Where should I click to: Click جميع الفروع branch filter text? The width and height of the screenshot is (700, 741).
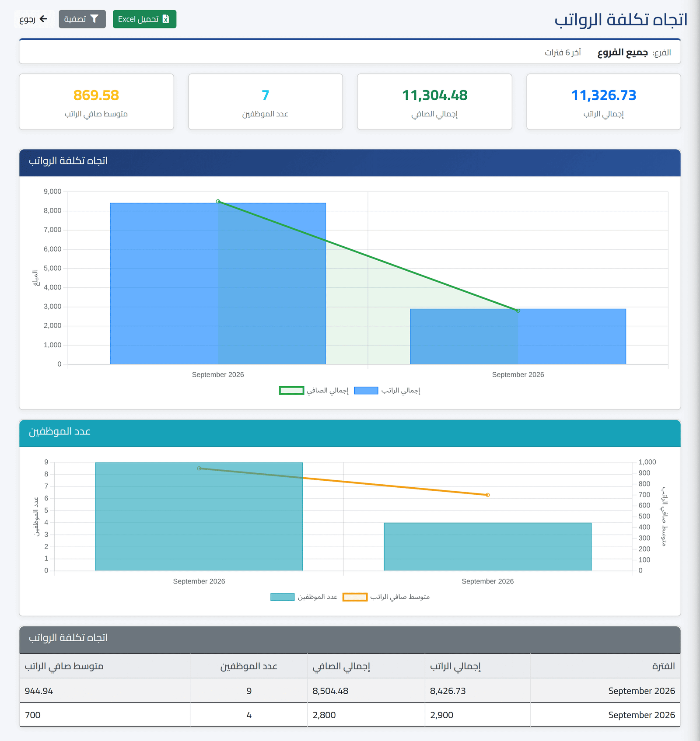pos(623,52)
